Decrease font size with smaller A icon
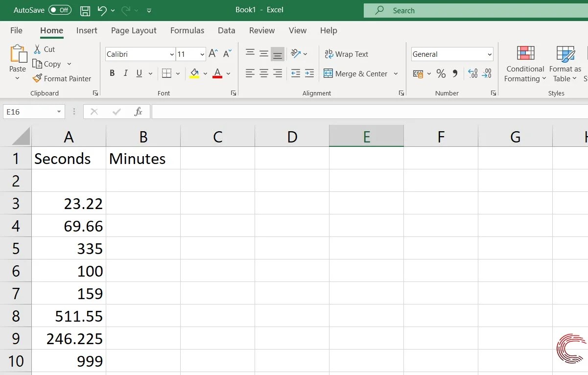The image size is (588, 375). pos(228,54)
